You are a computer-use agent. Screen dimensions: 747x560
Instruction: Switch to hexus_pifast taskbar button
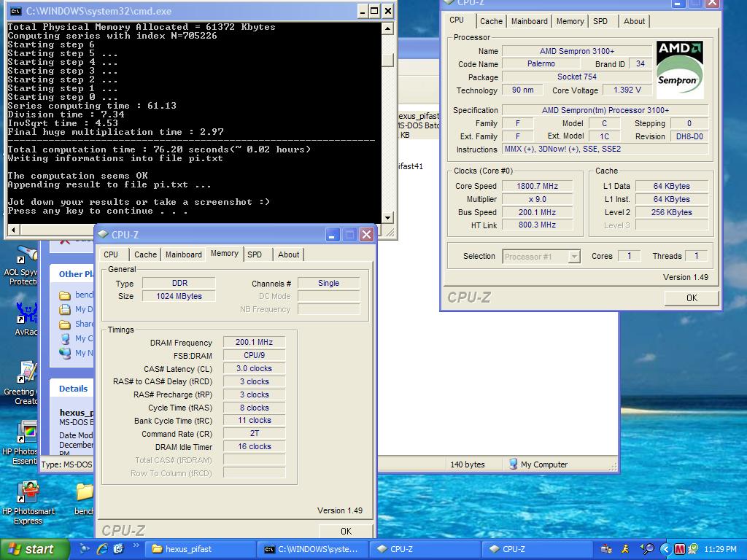click(200, 549)
